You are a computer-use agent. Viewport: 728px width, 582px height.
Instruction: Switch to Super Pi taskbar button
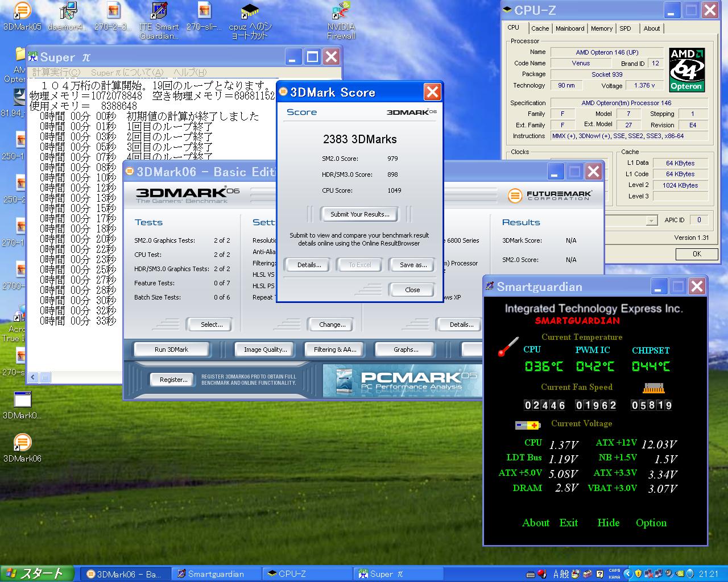click(x=398, y=574)
